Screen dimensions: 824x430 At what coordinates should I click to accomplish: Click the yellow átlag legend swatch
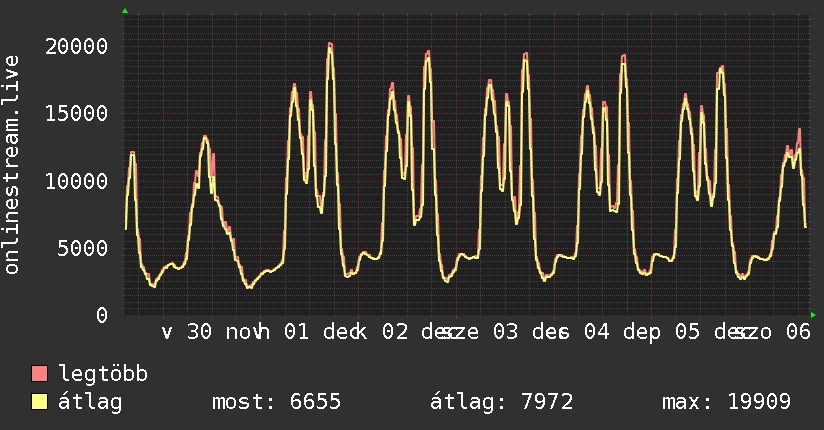tap(40, 402)
